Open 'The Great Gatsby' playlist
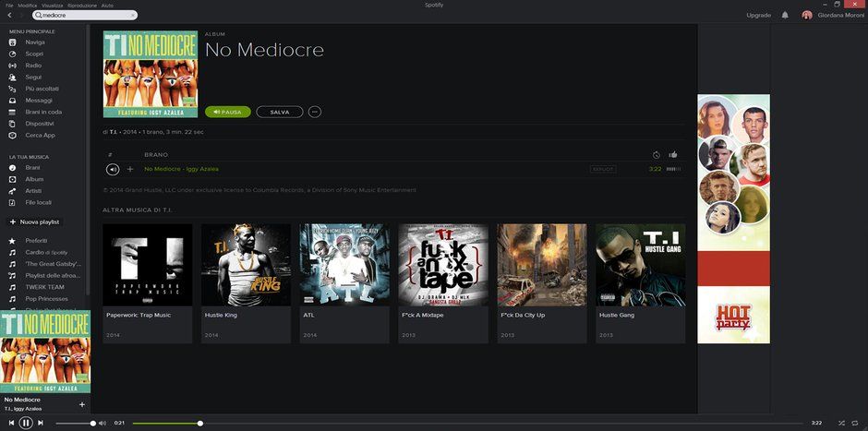The width and height of the screenshot is (868, 431). pyautogui.click(x=54, y=264)
